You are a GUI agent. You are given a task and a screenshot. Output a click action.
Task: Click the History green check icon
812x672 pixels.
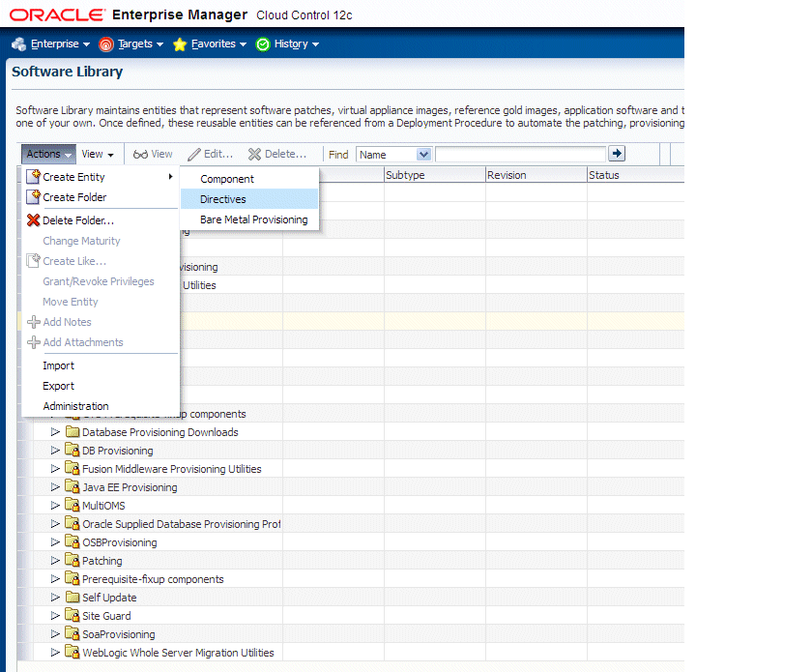(x=263, y=44)
